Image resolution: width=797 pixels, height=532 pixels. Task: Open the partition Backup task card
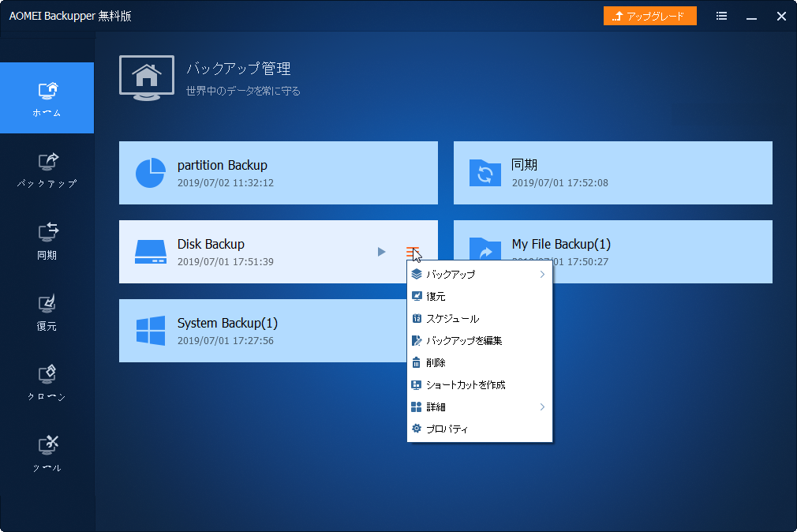(x=279, y=173)
